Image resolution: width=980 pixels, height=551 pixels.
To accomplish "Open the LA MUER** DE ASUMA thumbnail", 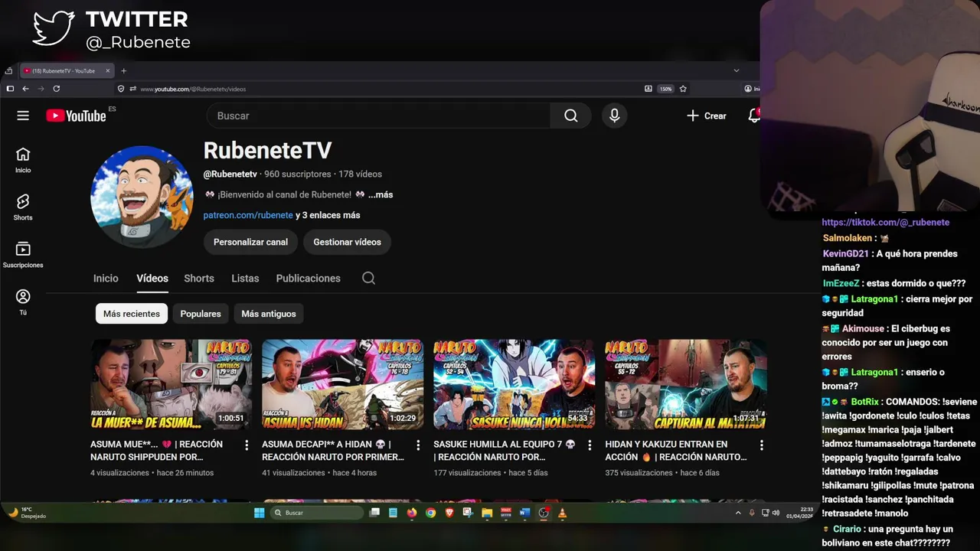I will click(171, 384).
